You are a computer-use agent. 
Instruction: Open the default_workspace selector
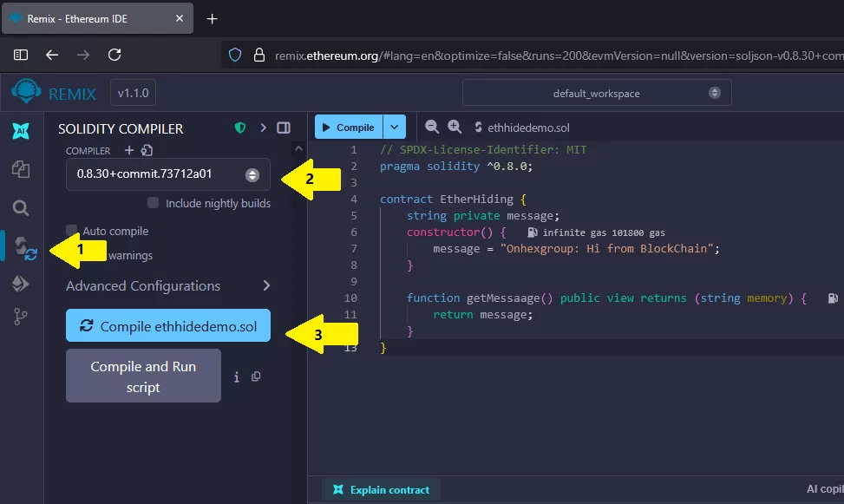[596, 93]
